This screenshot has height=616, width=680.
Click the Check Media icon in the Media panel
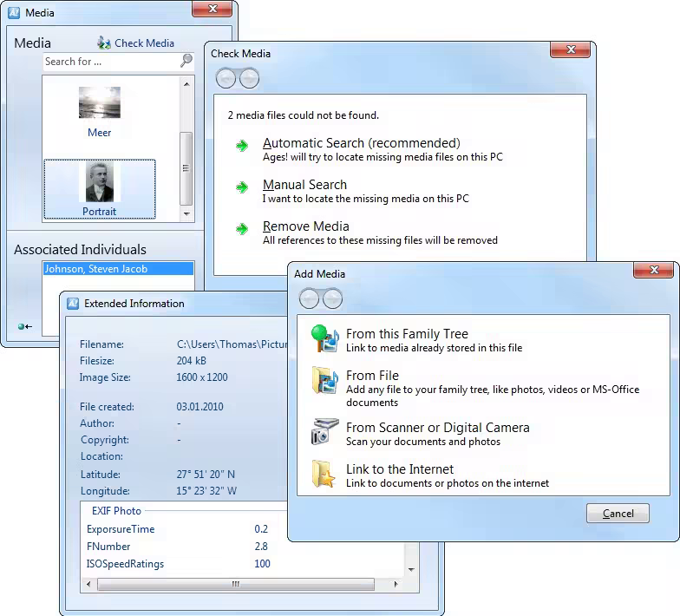pyautogui.click(x=104, y=43)
